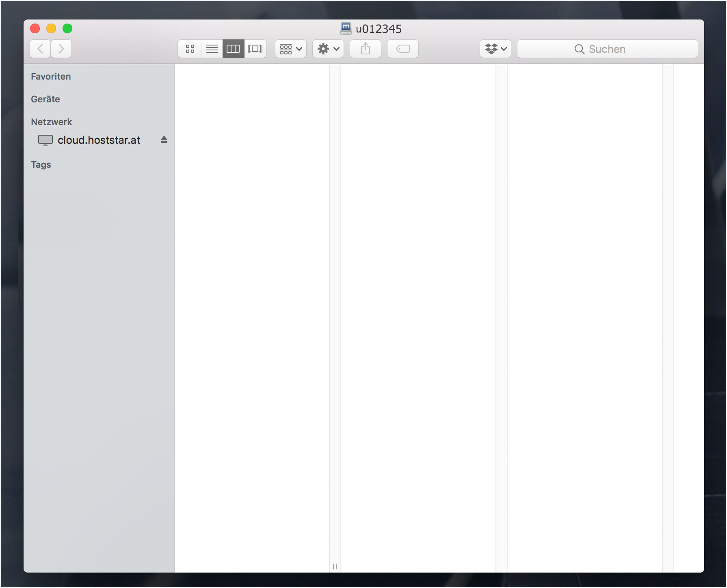Switch to Cover Flow view
The width and height of the screenshot is (727, 588).
click(x=255, y=49)
